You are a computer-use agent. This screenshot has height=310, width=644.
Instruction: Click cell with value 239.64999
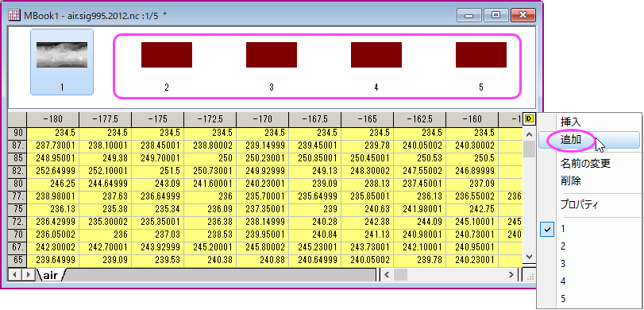pos(53,261)
